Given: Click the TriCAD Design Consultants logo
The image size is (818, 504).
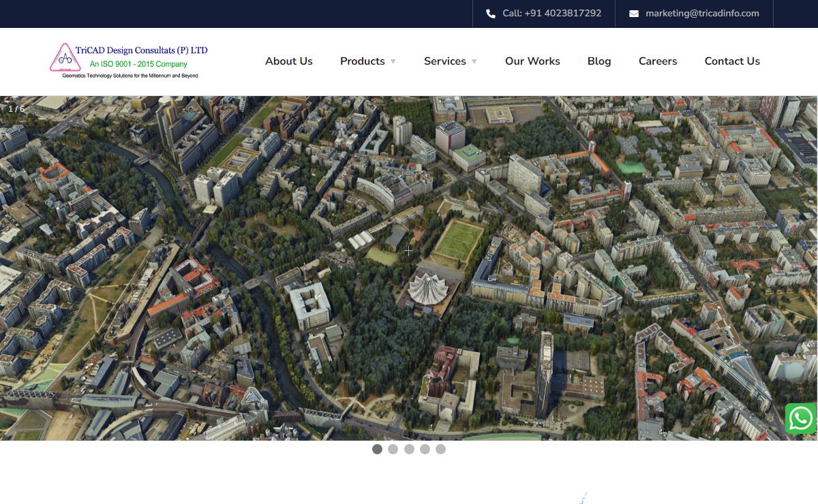Looking at the screenshot, I should (x=129, y=61).
